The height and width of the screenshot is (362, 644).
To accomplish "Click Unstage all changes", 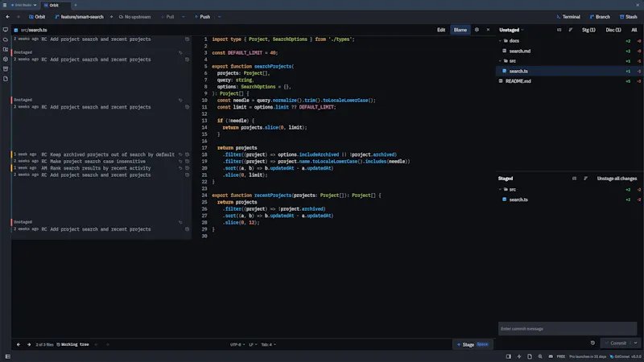I will click(x=617, y=179).
